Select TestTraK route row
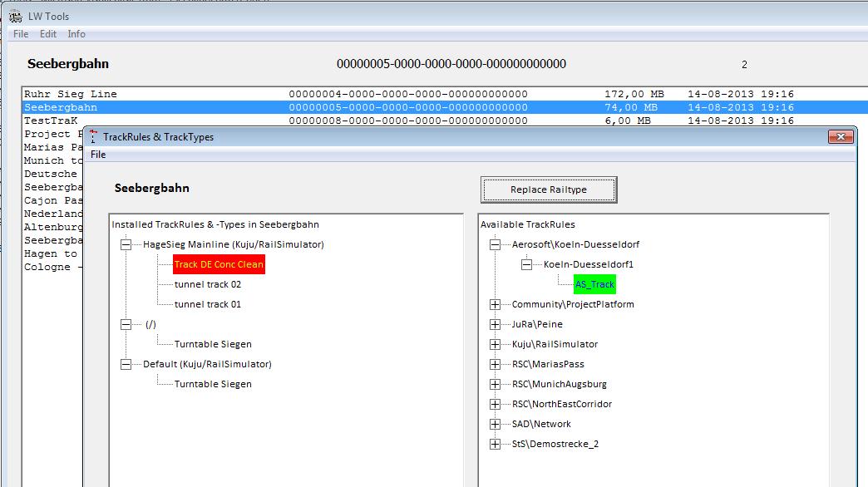 (x=445, y=121)
